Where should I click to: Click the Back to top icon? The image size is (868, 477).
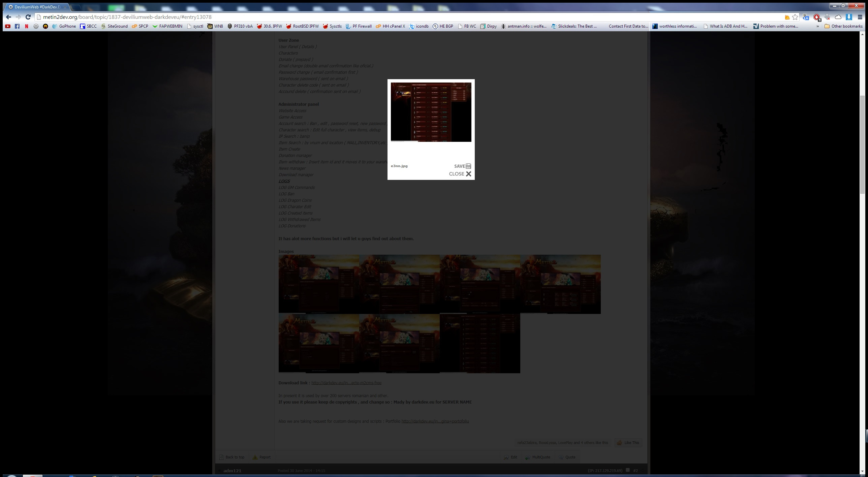point(221,457)
